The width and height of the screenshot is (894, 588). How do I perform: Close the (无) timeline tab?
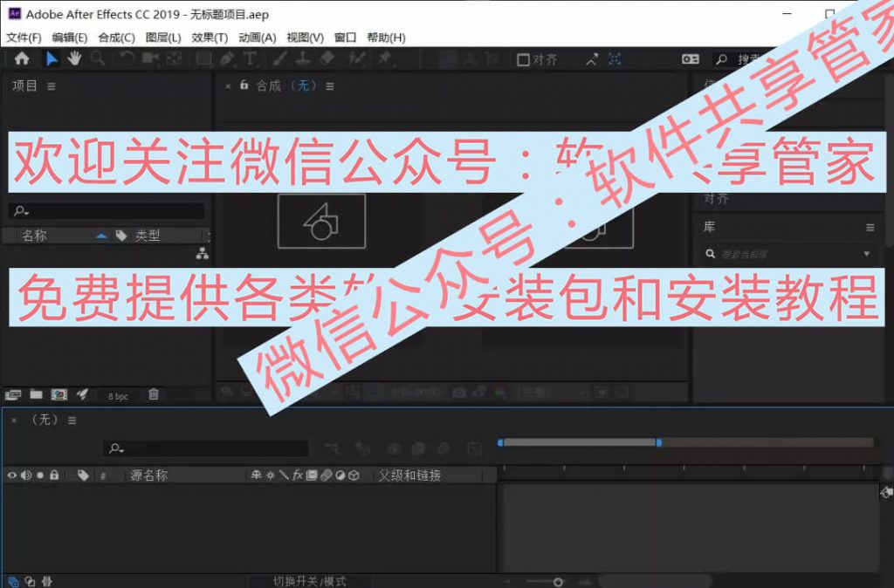[x=14, y=420]
